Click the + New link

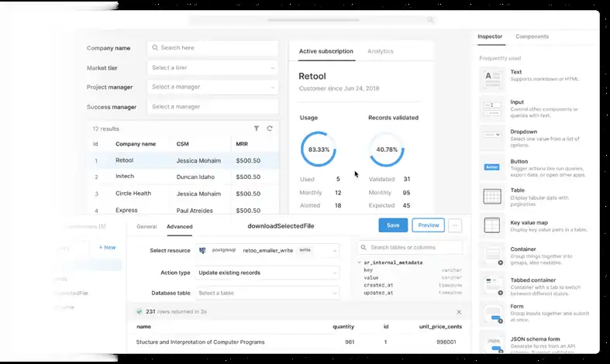pyautogui.click(x=107, y=247)
